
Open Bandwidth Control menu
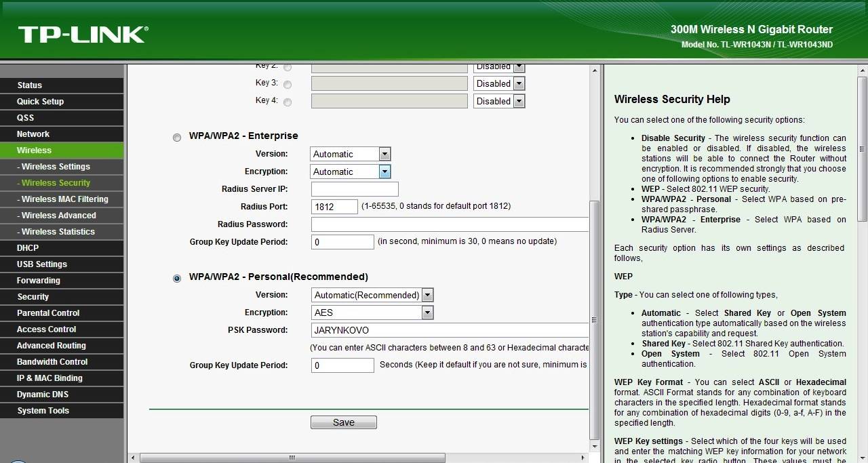pos(62,362)
